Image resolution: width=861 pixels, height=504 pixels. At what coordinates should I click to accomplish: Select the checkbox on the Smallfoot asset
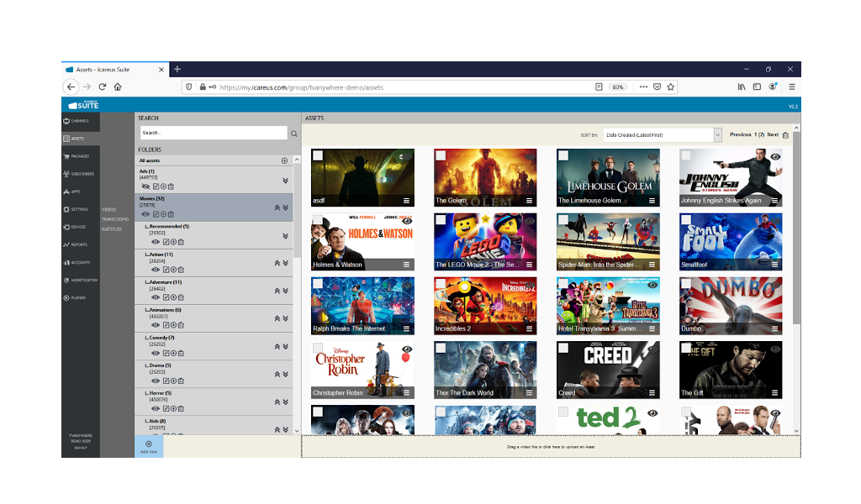[686, 220]
